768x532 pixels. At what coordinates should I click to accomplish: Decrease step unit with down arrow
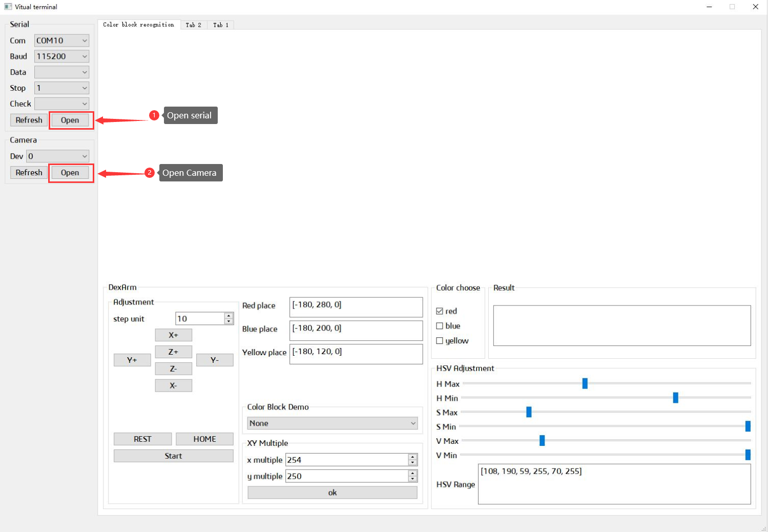[229, 322]
